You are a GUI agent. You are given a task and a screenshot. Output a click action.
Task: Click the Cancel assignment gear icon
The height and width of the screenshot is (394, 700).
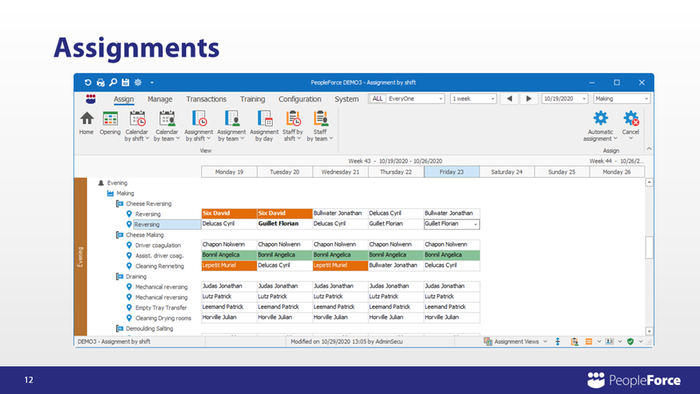point(631,119)
